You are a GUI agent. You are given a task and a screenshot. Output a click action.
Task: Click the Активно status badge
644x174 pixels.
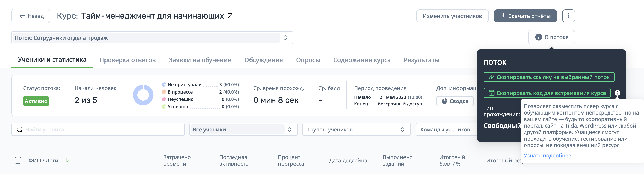(x=36, y=101)
